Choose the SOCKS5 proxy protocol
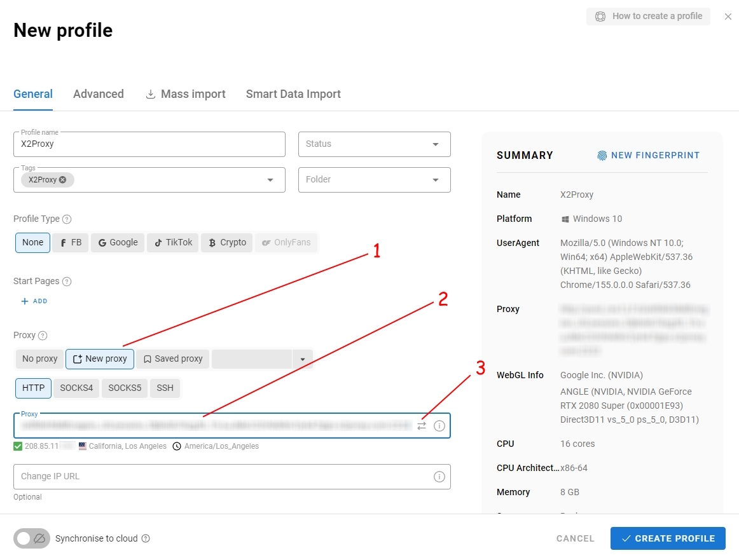Image resolution: width=739 pixels, height=560 pixels. click(125, 388)
